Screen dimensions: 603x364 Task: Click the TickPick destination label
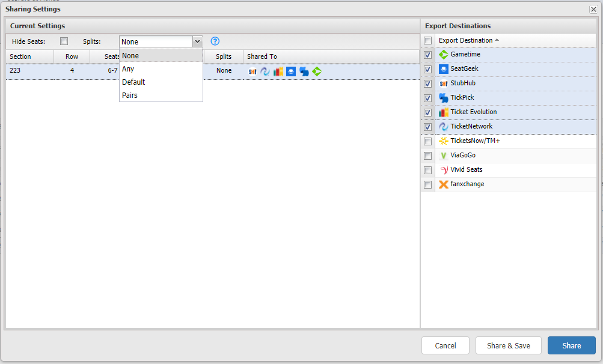[x=462, y=97]
